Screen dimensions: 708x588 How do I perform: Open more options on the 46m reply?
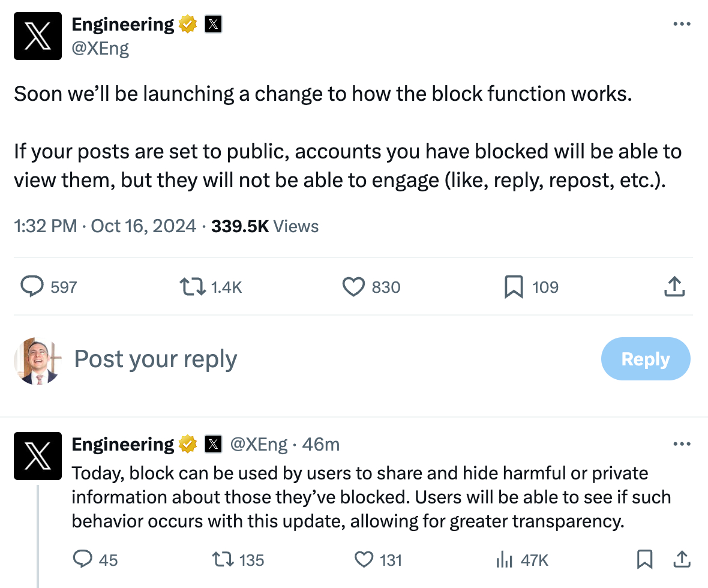pyautogui.click(x=682, y=445)
